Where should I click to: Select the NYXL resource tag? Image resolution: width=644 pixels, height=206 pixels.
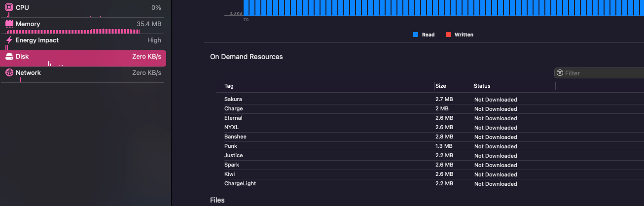click(x=232, y=127)
